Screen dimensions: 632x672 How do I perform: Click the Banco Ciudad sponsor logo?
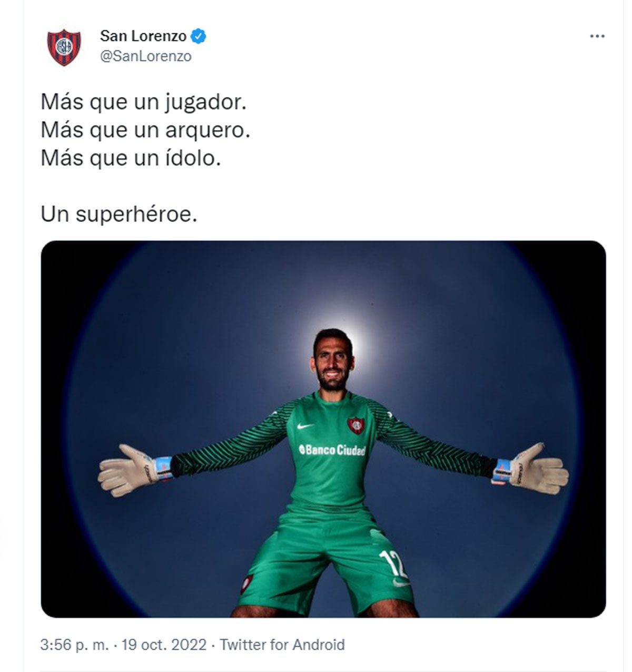tap(332, 450)
